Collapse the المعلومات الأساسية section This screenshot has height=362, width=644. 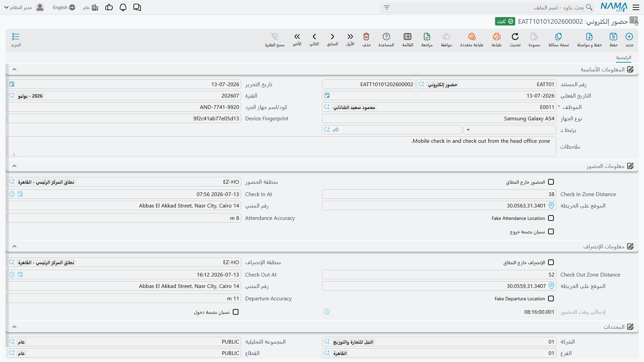coord(14,69)
